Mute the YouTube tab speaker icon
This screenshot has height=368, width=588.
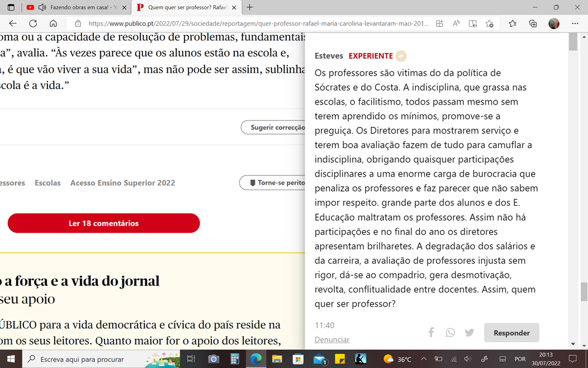pos(42,7)
